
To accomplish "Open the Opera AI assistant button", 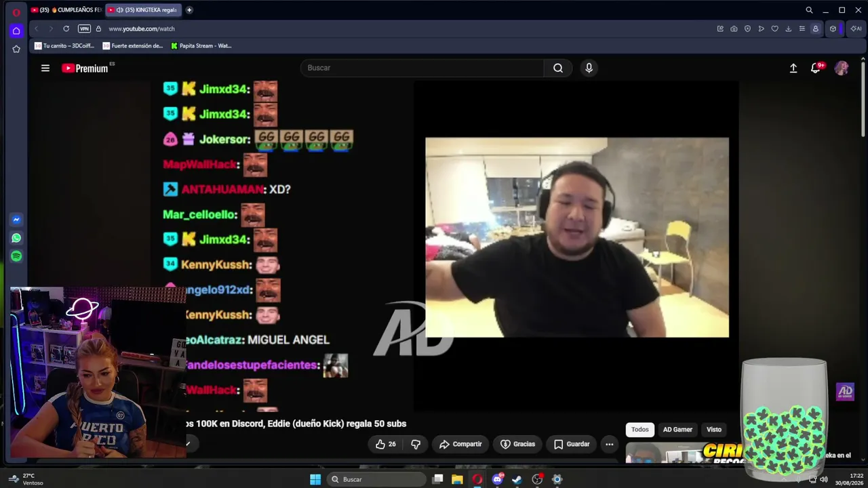I will pyautogui.click(x=856, y=28).
